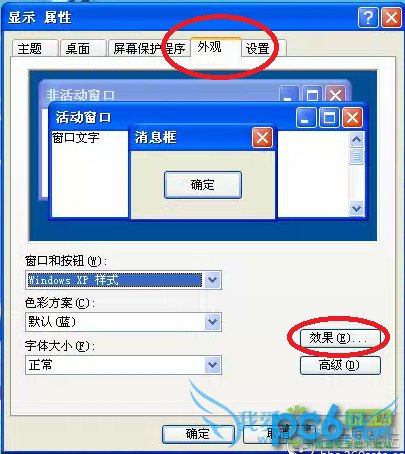Click the preview scrollbar thumb

point(356,156)
